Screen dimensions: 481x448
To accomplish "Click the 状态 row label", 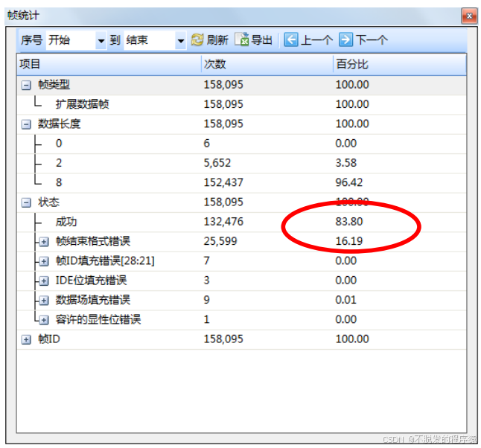I will pyautogui.click(x=48, y=202).
